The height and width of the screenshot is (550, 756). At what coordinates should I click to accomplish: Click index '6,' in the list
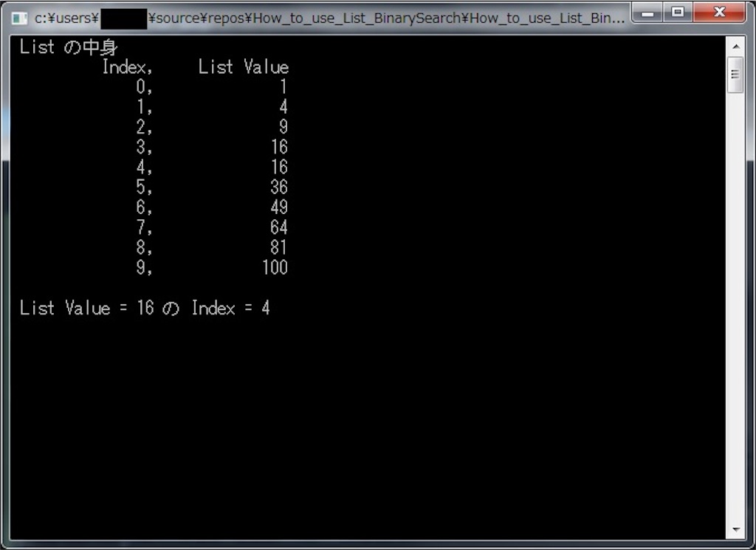[144, 207]
